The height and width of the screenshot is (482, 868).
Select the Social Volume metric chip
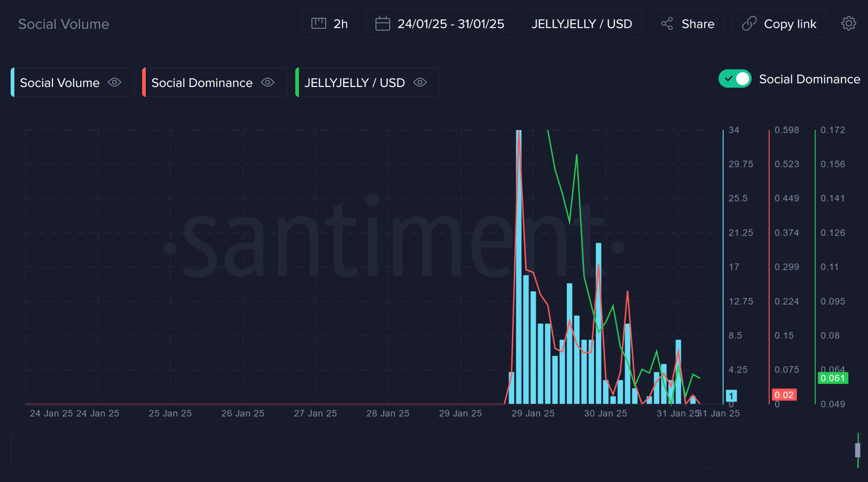(60, 82)
